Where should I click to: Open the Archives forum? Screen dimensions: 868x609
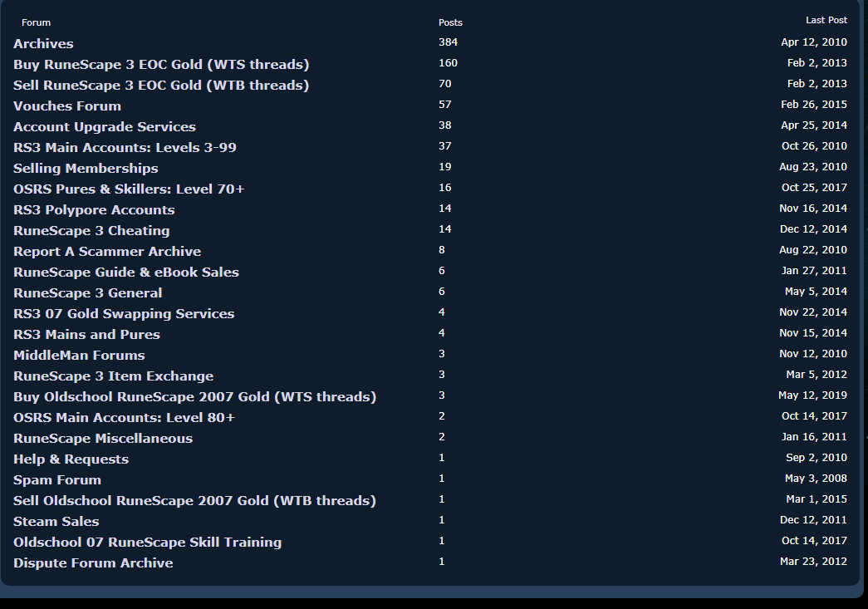click(43, 44)
